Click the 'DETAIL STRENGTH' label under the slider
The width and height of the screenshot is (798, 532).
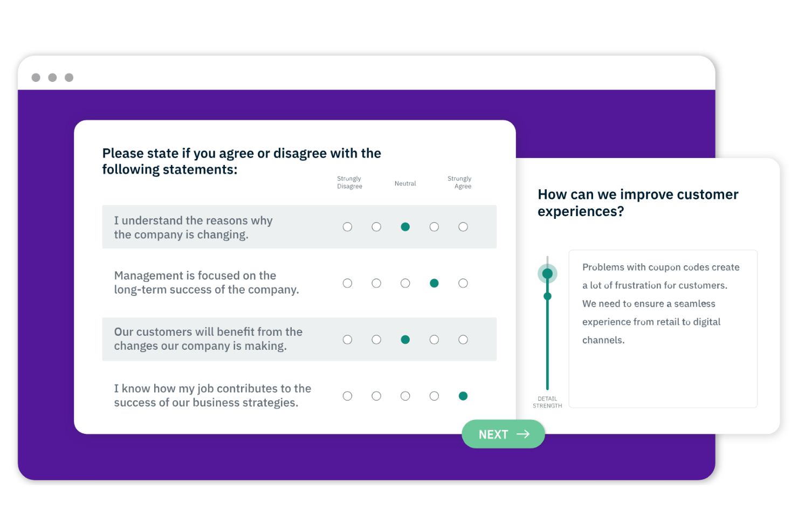tap(547, 402)
